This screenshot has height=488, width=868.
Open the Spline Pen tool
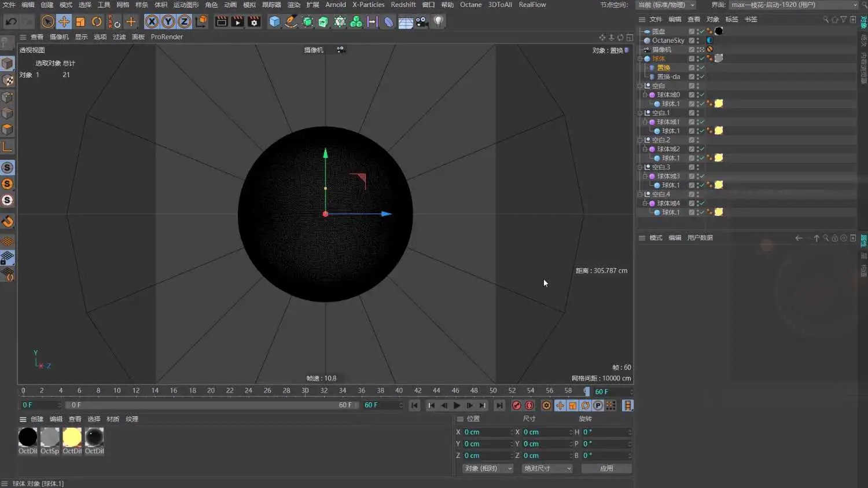coord(291,22)
